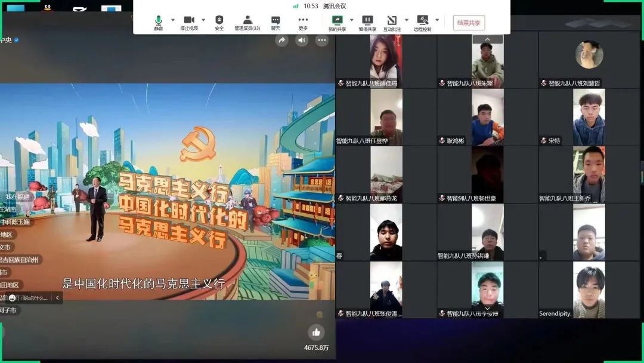Click the QQ penguin icon at top left
Image resolution: width=644 pixels, height=363 pixels.
48,7
